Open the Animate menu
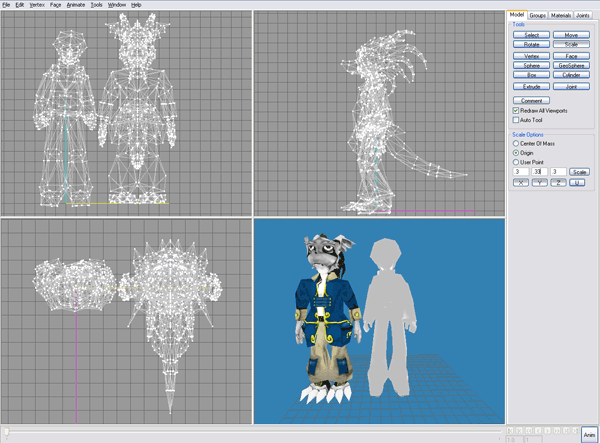This screenshot has height=443, width=600. pos(76,5)
